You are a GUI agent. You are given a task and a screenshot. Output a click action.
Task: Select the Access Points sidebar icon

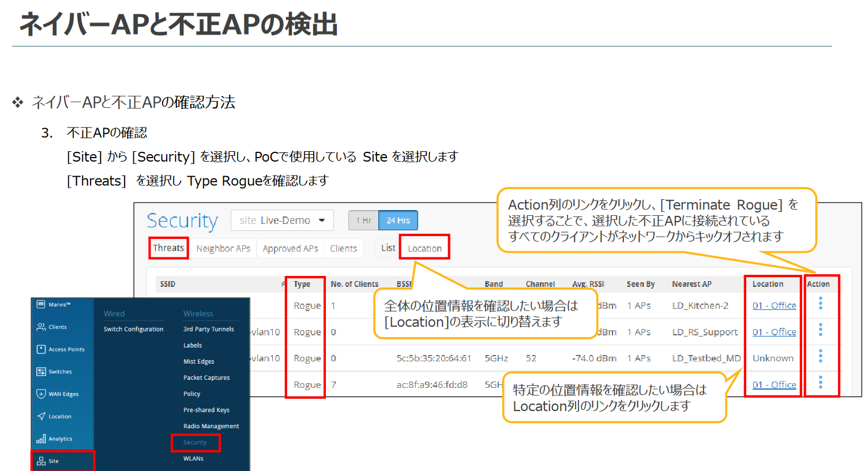click(41, 349)
